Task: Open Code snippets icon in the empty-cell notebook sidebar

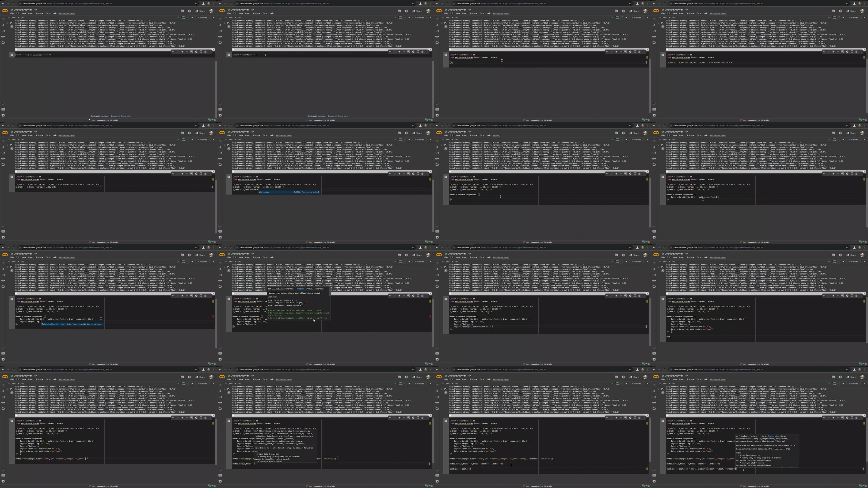Action: tap(3, 104)
